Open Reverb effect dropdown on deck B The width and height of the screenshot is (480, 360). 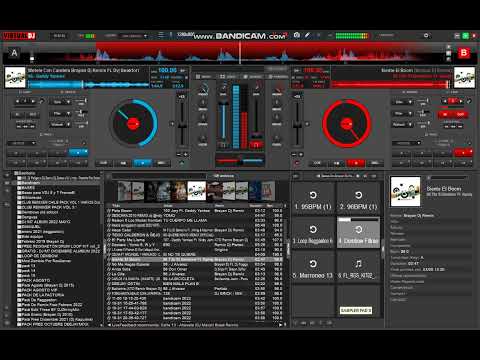tap(402, 124)
